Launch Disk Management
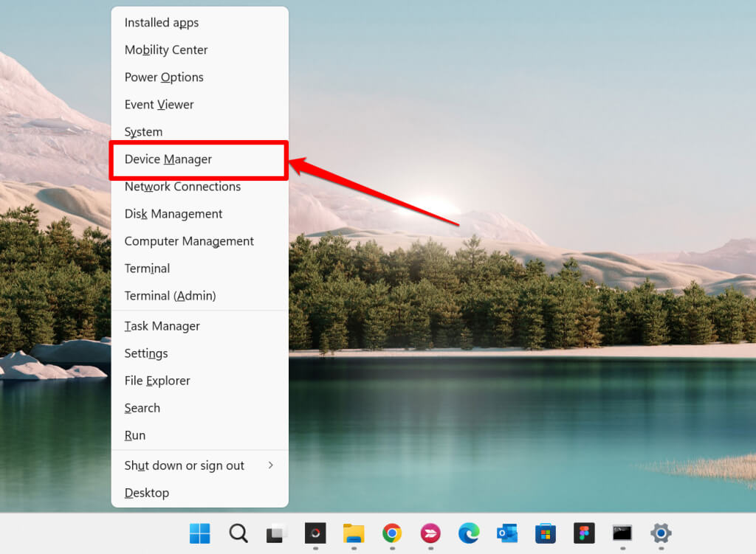The height and width of the screenshot is (554, 756). point(199,214)
